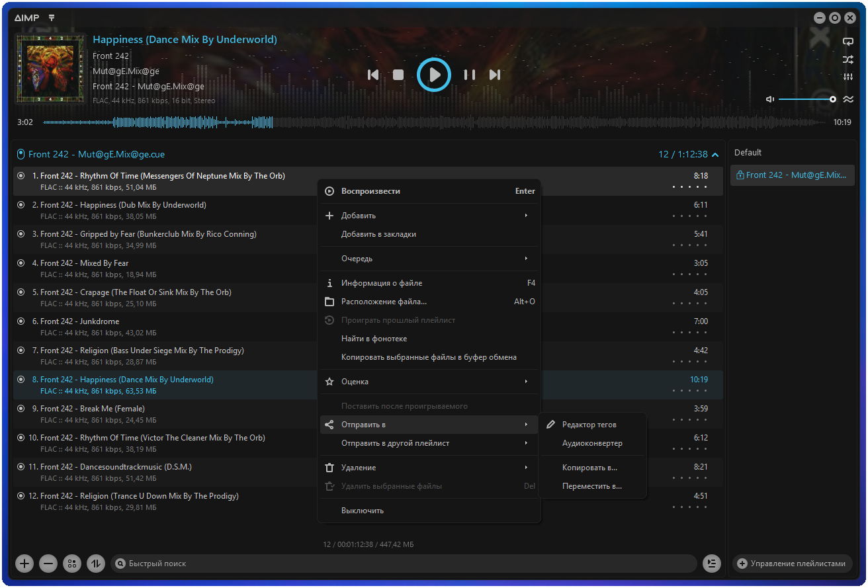Toggle the check mark of track 11 Dancesoundtrackmusic

coord(21,467)
